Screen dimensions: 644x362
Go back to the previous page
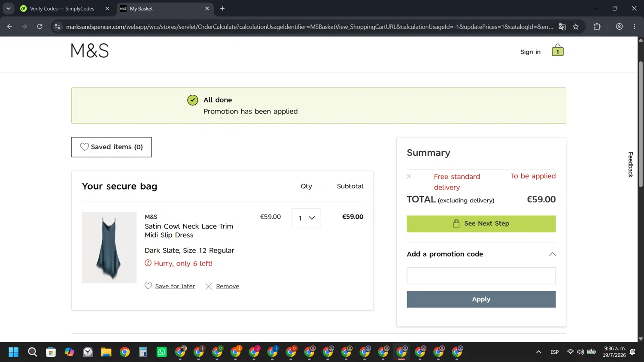coord(9,27)
